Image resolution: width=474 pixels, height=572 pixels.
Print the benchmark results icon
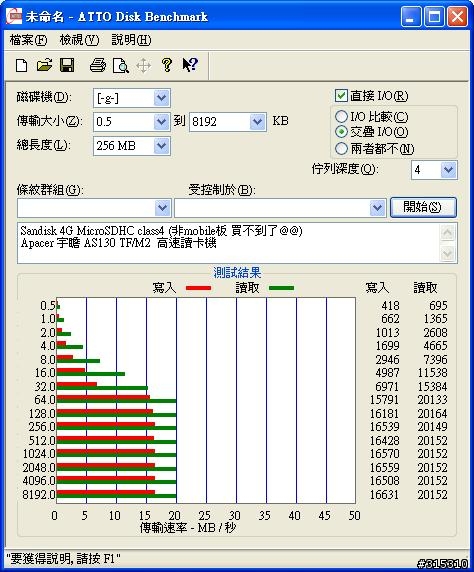pos(98,65)
